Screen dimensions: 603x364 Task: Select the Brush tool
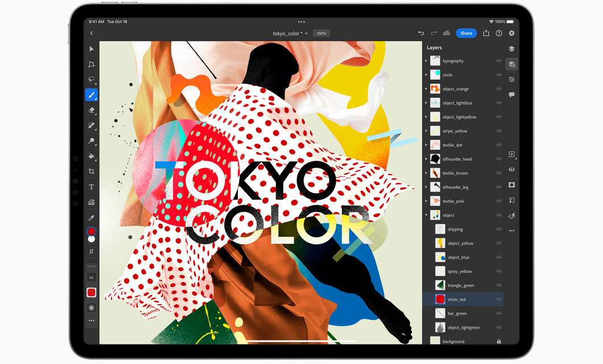(91, 95)
